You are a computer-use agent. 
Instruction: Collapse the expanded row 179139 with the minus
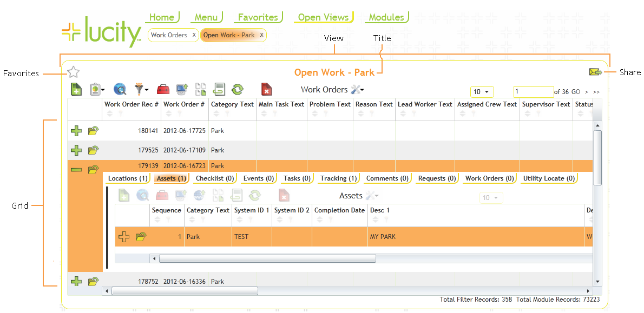click(x=76, y=169)
